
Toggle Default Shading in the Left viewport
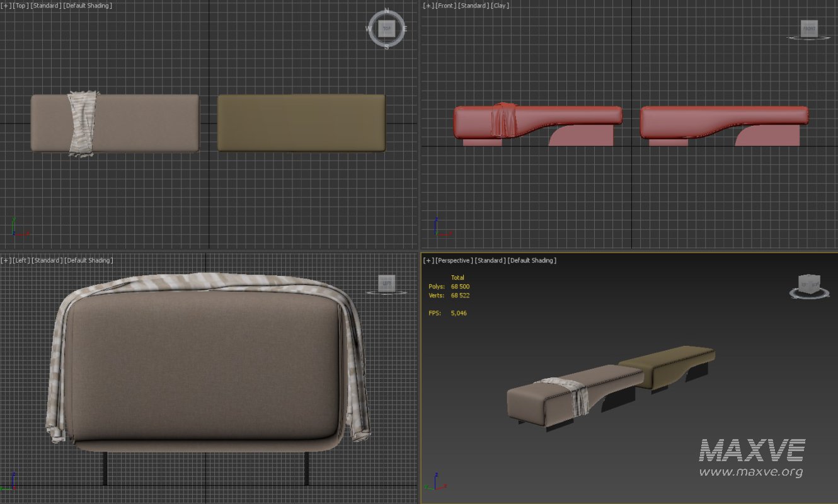point(89,260)
